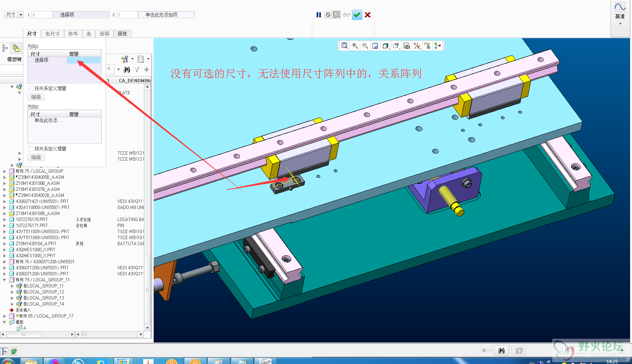
Task: Collapse the 阵列 79 / LOCAL_GROUP_11 node
Action: tap(5, 280)
